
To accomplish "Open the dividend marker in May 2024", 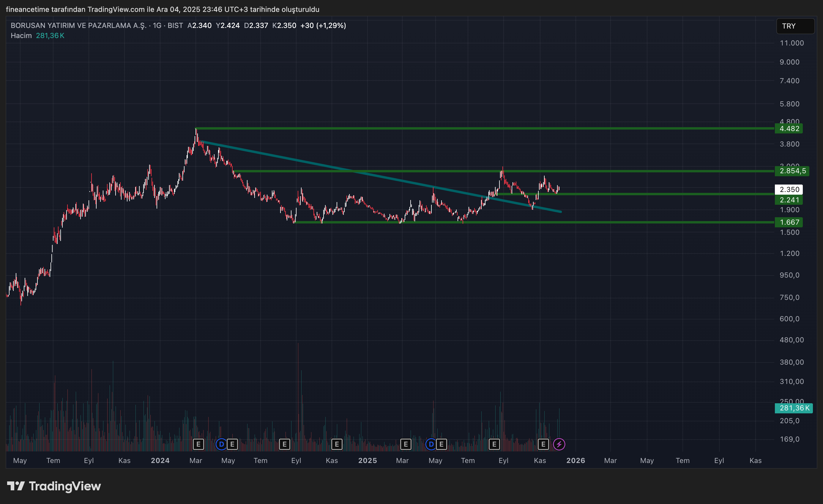I will (221, 444).
